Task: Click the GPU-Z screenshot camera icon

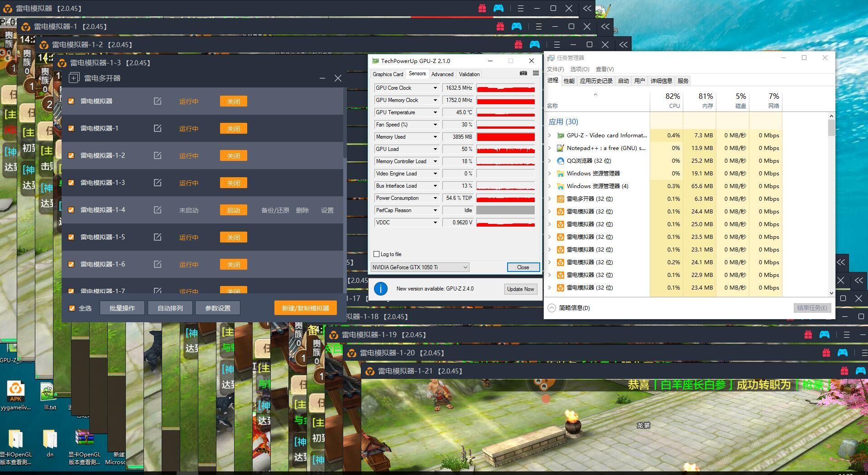Action: pyautogui.click(x=523, y=73)
